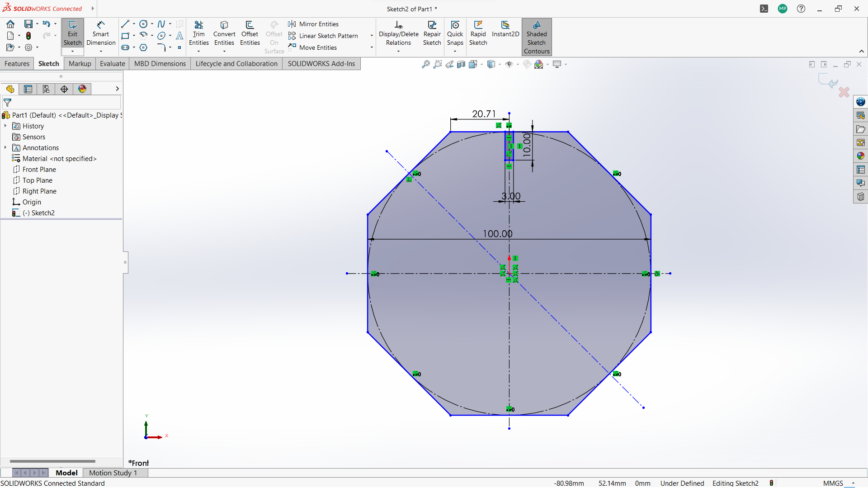The image size is (868, 488).
Task: Click Repair Sketch button
Action: click(432, 33)
